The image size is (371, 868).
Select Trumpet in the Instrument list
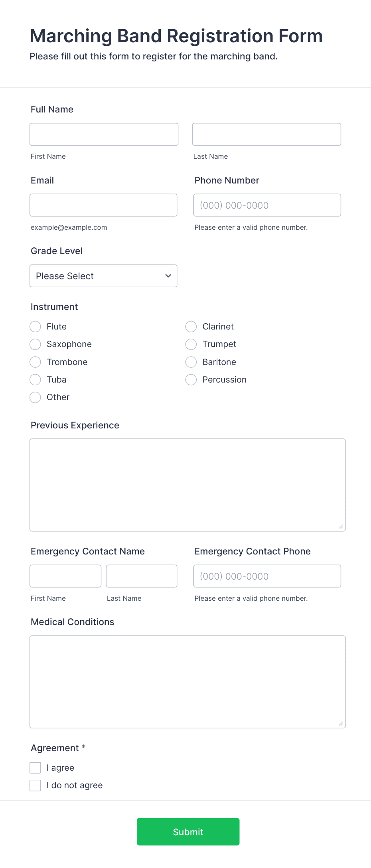point(191,344)
